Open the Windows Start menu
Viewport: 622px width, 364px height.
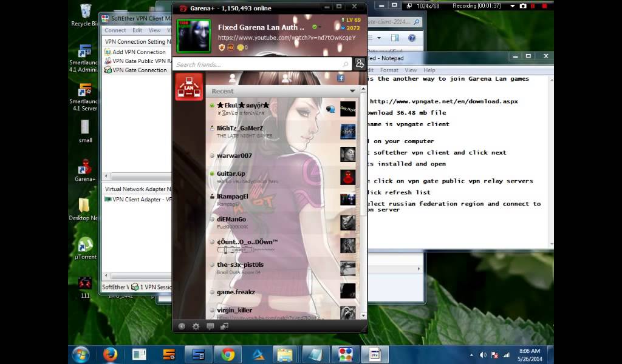[81, 354]
